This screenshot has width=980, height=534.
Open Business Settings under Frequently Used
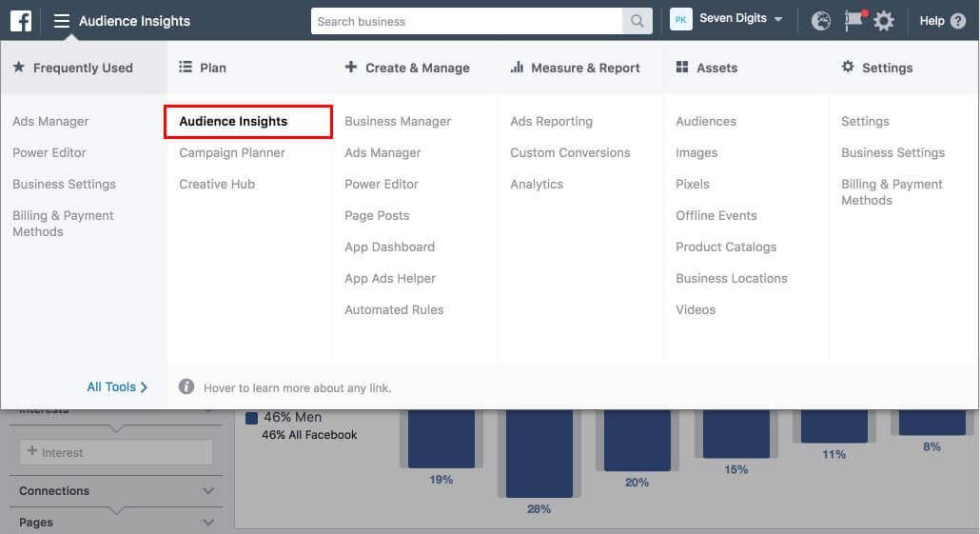[64, 184]
